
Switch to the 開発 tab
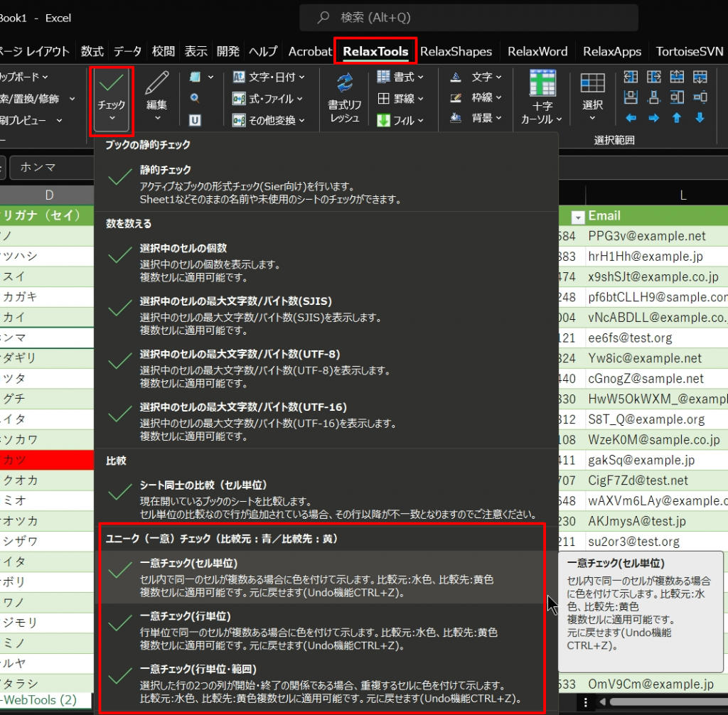[x=228, y=51]
